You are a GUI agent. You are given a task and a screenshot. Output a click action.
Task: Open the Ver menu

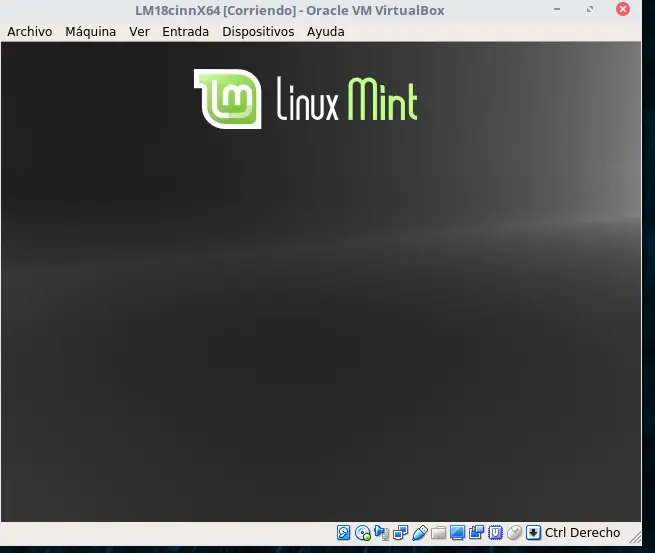click(139, 32)
